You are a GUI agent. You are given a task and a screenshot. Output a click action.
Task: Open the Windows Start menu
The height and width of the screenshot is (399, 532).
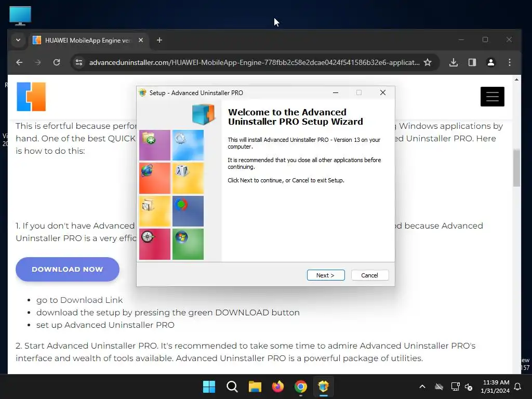209,387
